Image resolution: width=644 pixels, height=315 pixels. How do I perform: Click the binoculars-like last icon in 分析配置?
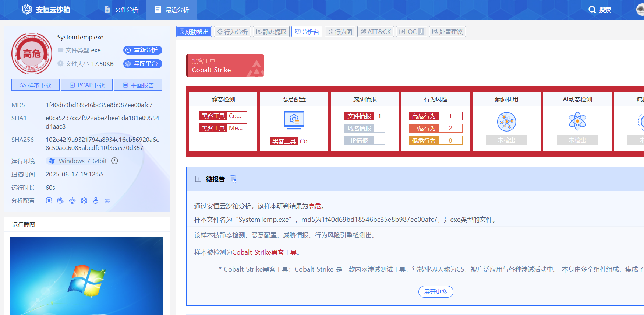[x=107, y=200]
